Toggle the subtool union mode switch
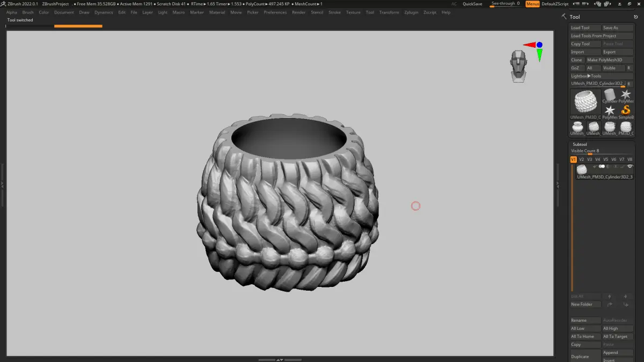The height and width of the screenshot is (362, 644). [x=602, y=167]
